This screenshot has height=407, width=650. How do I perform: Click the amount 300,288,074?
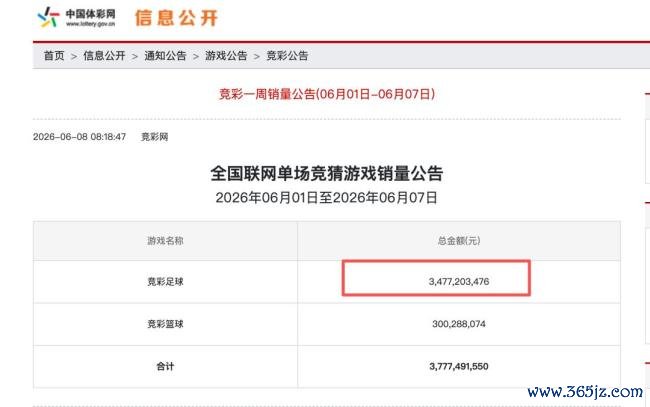[459, 324]
